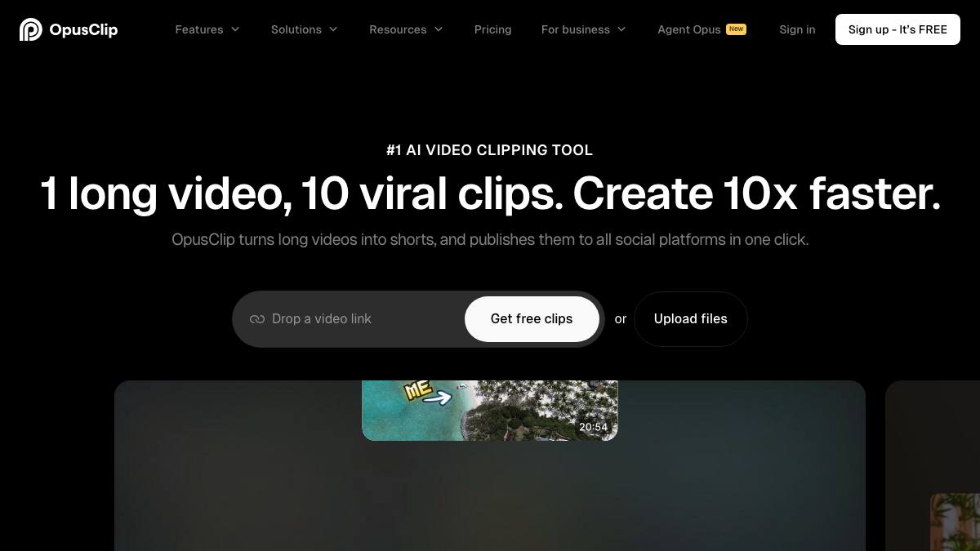Click the Sign in link
The width and height of the screenshot is (980, 551).
click(x=797, y=29)
